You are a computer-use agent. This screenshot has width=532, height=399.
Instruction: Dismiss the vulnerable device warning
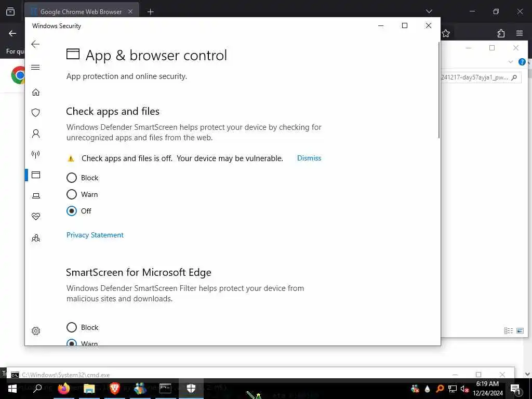point(309,158)
